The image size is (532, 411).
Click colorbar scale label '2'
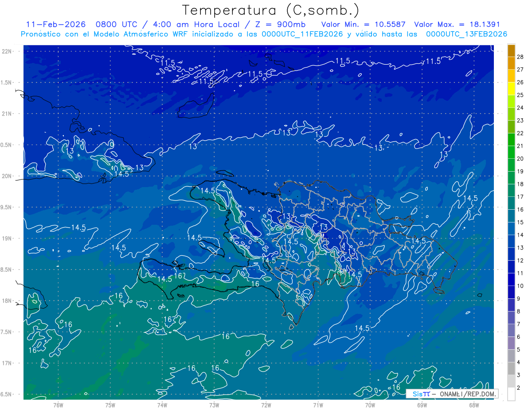pos(519,388)
